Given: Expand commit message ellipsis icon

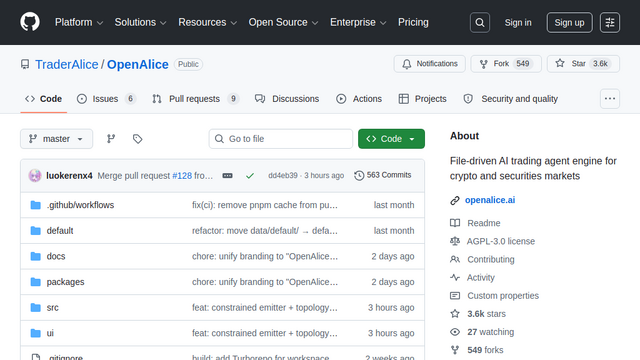Looking at the screenshot, I should tap(227, 176).
